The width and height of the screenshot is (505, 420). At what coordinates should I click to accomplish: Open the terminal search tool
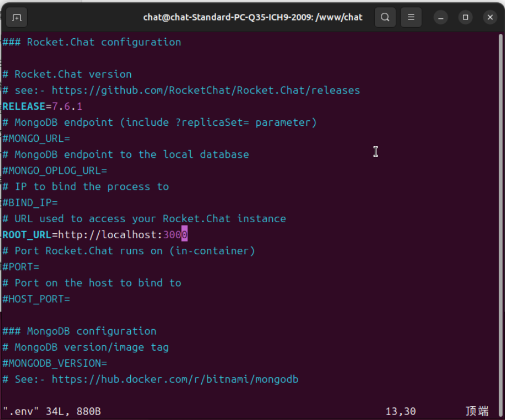coord(385,17)
